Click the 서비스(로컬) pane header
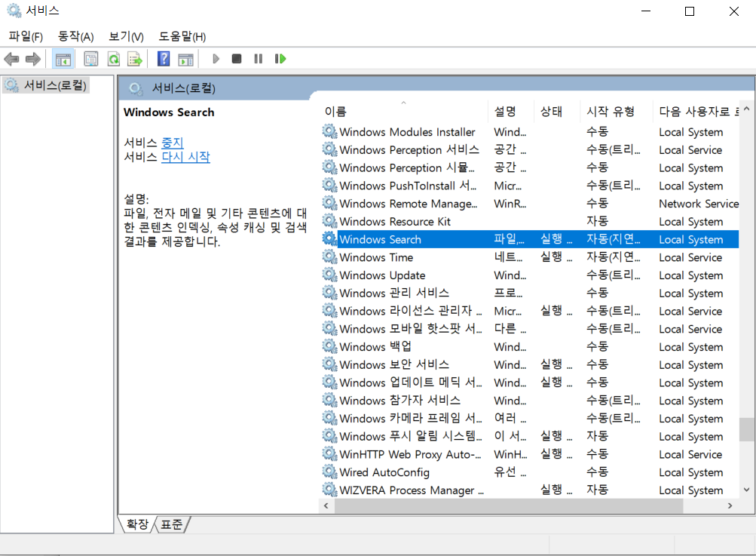This screenshot has width=756, height=556. (184, 88)
